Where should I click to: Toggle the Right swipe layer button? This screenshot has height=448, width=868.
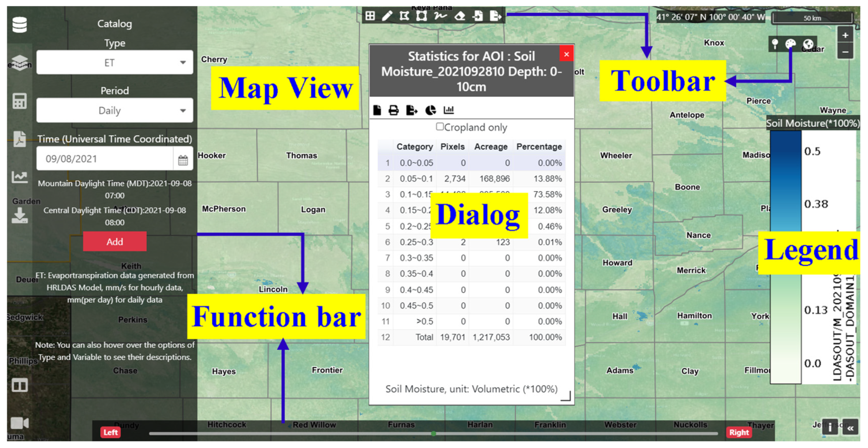click(x=739, y=432)
